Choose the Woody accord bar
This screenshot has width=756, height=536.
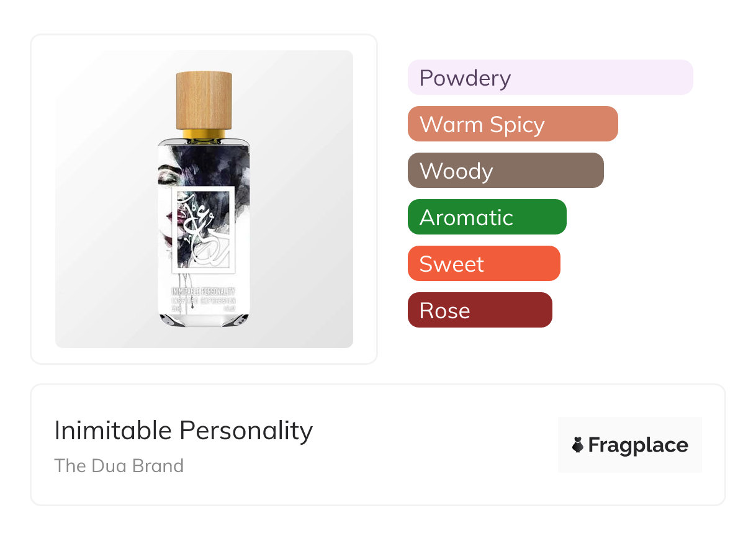[x=505, y=171]
